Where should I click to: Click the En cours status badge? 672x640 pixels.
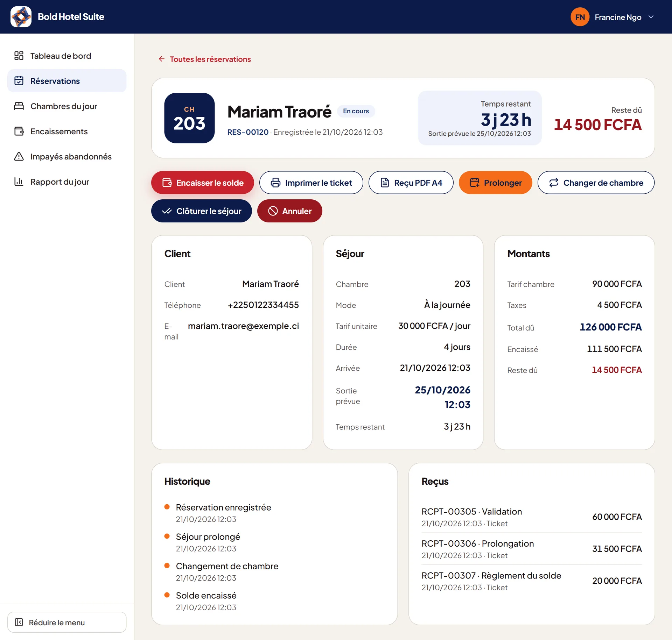(356, 111)
